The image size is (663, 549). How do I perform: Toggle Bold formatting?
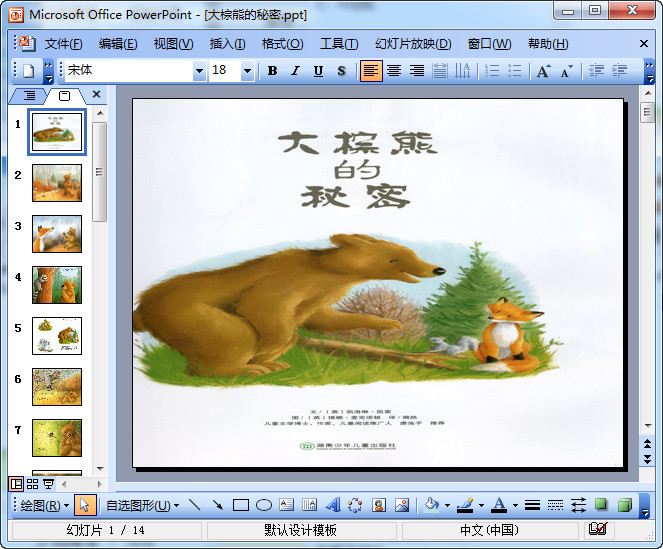pyautogui.click(x=272, y=71)
